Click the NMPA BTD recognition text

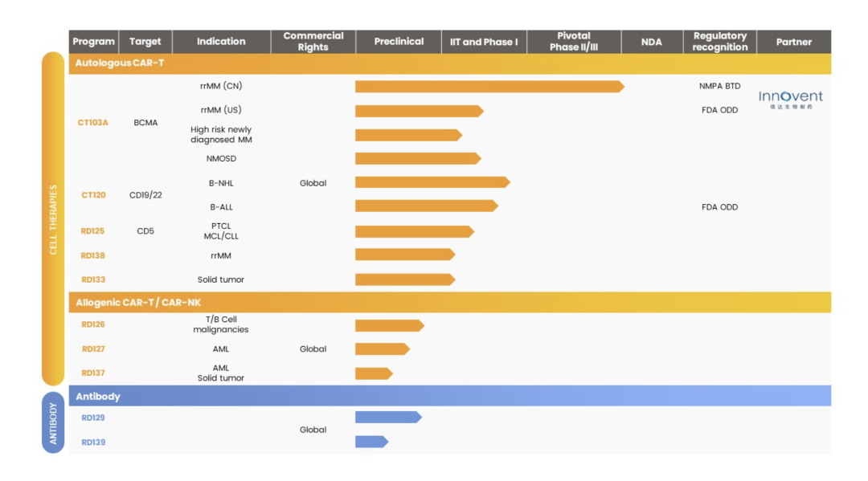(719, 86)
